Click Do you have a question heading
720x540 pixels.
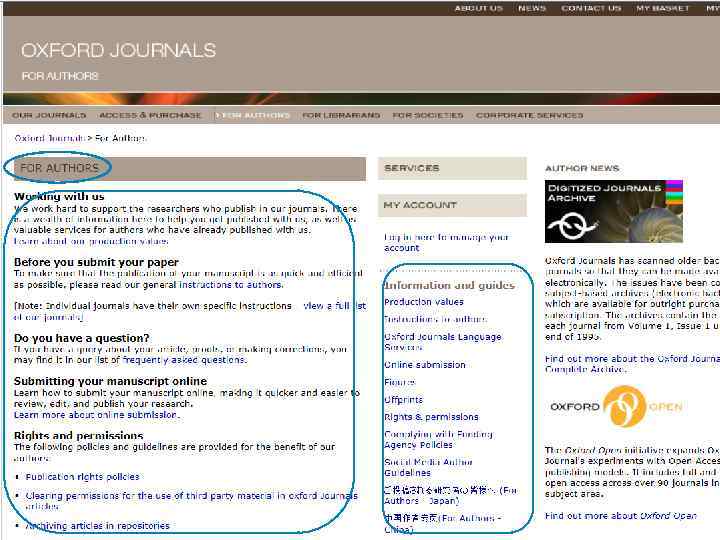82,338
